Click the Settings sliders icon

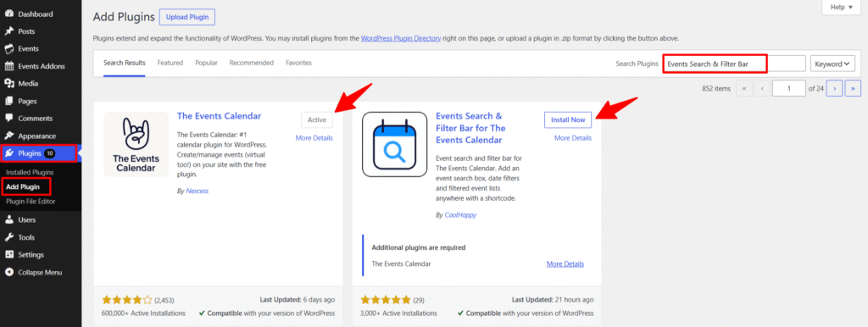tap(8, 254)
